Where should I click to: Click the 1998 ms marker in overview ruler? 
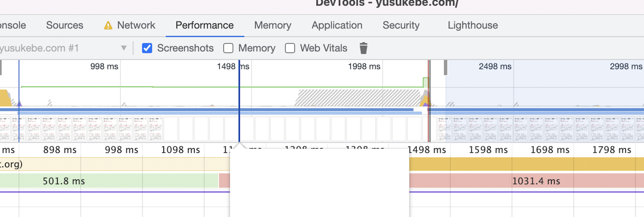(x=364, y=67)
